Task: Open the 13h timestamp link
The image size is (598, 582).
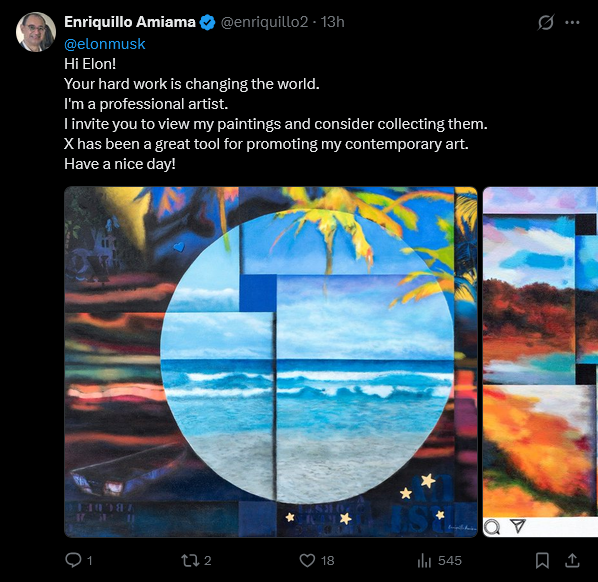Action: tap(332, 22)
